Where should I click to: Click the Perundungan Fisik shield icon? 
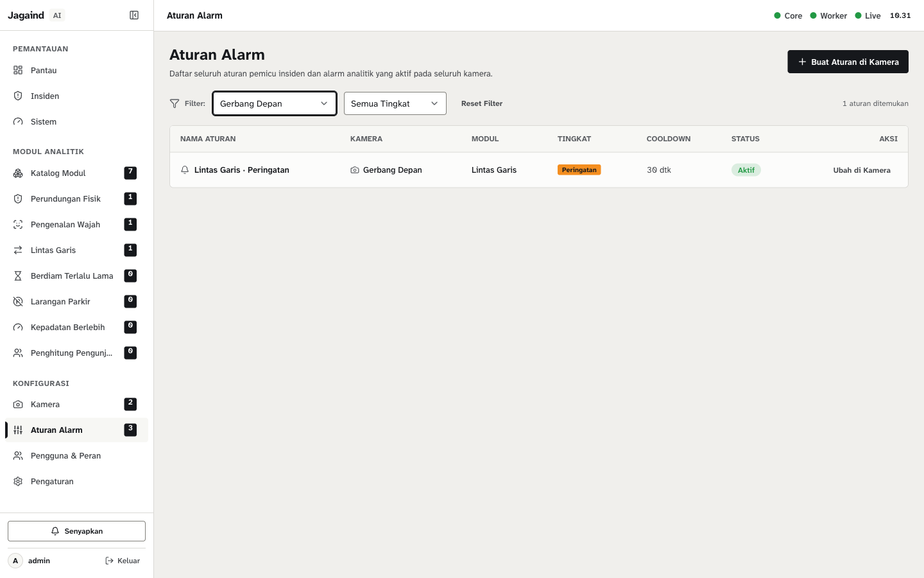pyautogui.click(x=18, y=198)
